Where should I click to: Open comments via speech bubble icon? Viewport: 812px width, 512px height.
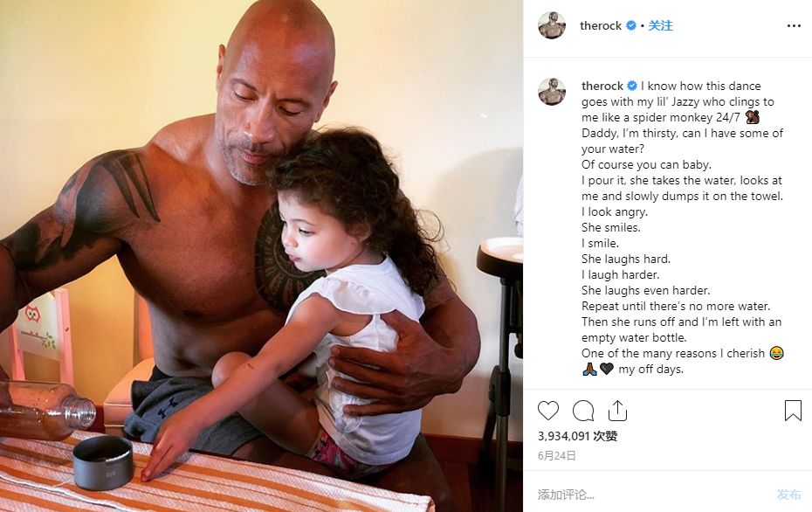(583, 411)
